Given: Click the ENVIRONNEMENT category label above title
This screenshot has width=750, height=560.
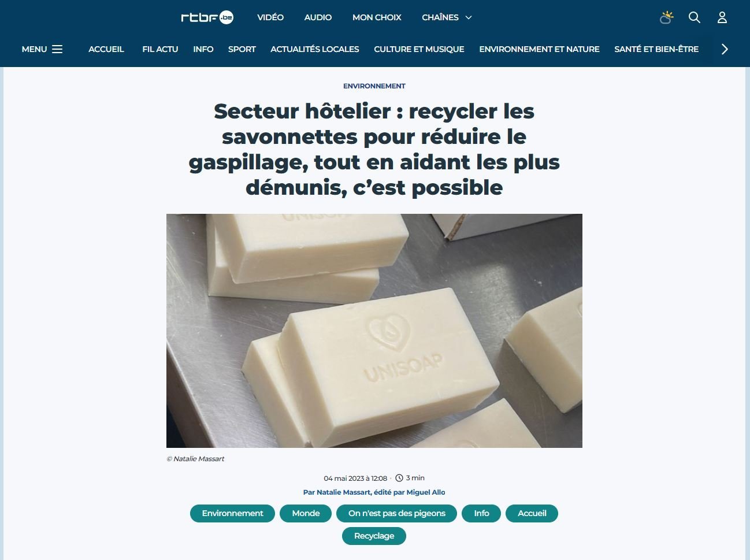Looking at the screenshot, I should 374,86.
